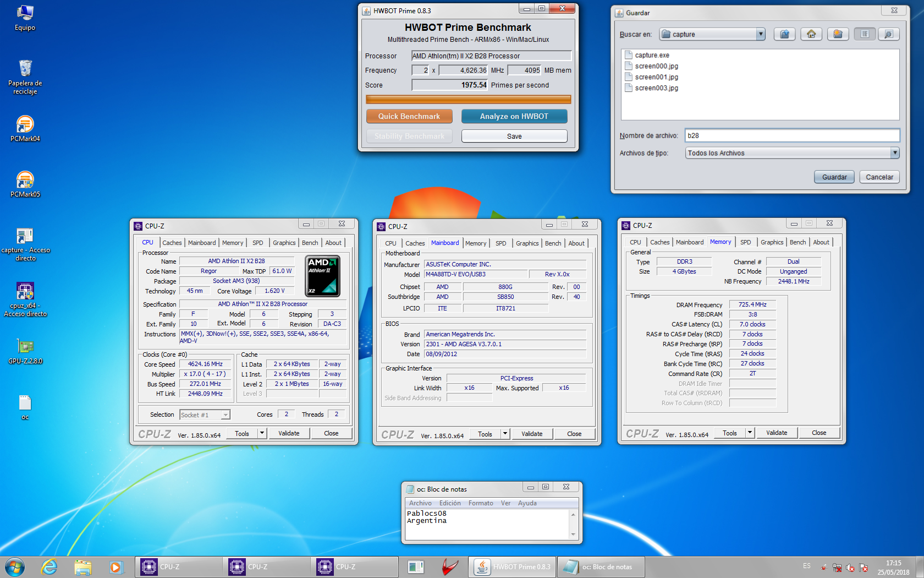The height and width of the screenshot is (578, 924).
Task: Open the Graphics tab in the CPU-Z Memory window
Action: tap(772, 242)
